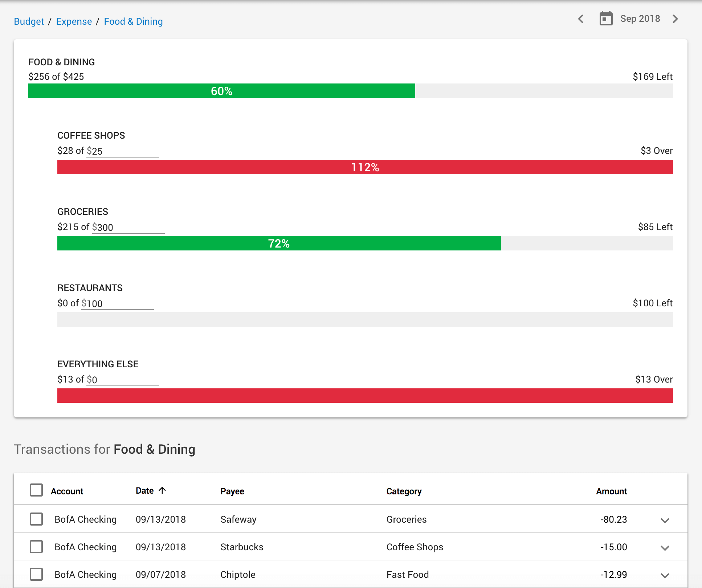This screenshot has height=588, width=702.
Task: Expand the Chiptole transaction row chevron
Action: (x=665, y=575)
